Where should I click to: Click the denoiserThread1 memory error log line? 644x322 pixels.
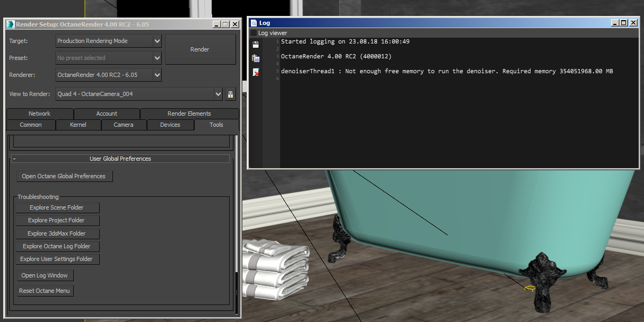pyautogui.click(x=447, y=71)
